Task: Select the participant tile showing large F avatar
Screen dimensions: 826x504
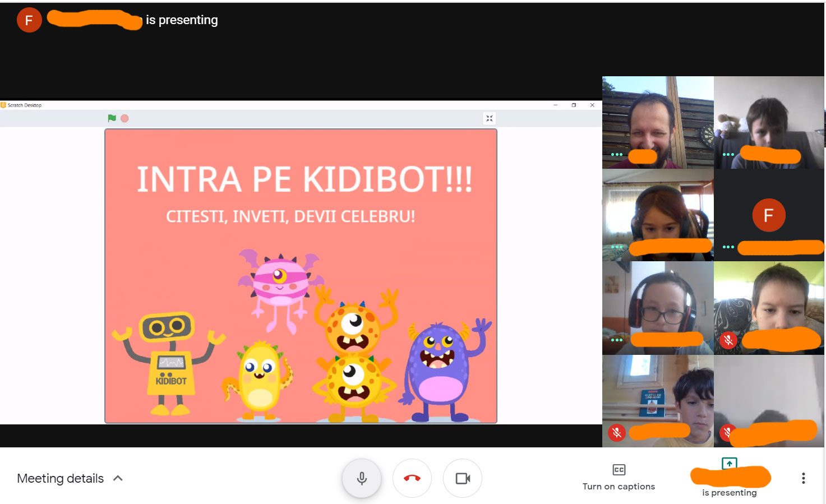Action: tap(768, 215)
